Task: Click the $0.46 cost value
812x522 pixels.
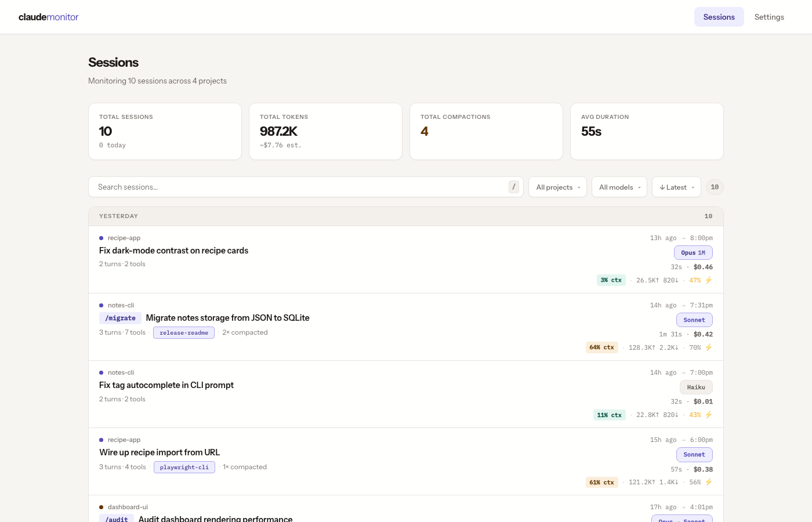Action: click(703, 267)
